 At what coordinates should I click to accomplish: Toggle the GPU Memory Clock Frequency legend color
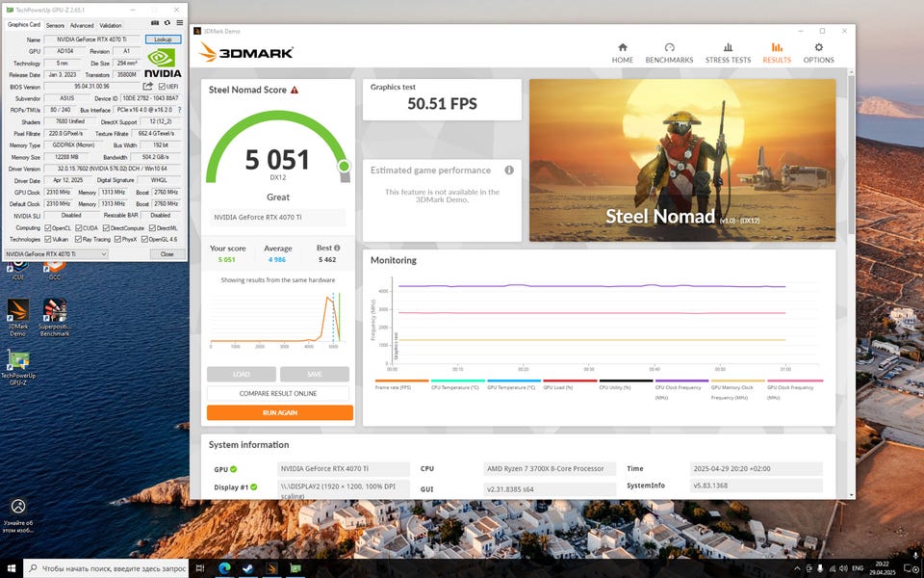click(x=738, y=381)
